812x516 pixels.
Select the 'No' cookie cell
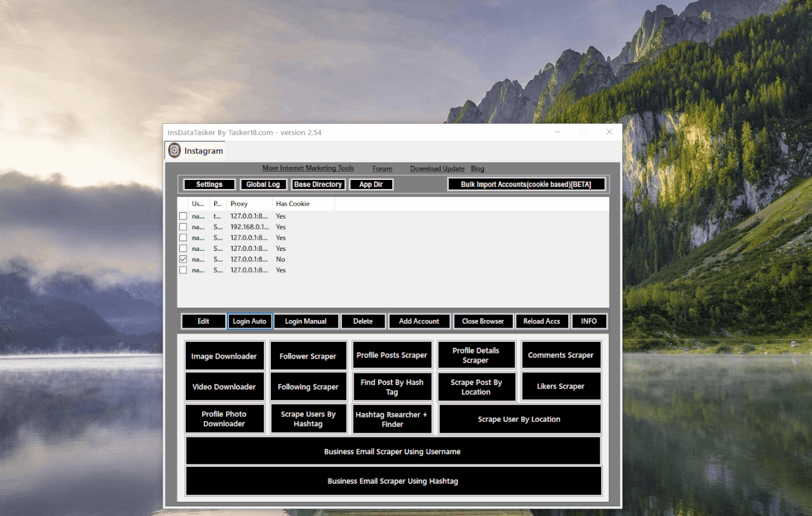click(x=281, y=259)
